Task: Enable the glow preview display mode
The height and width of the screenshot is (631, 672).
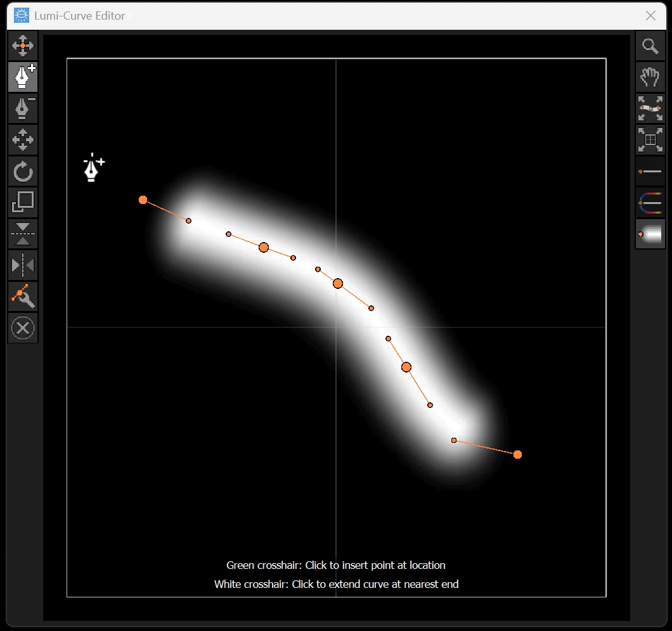Action: click(650, 234)
